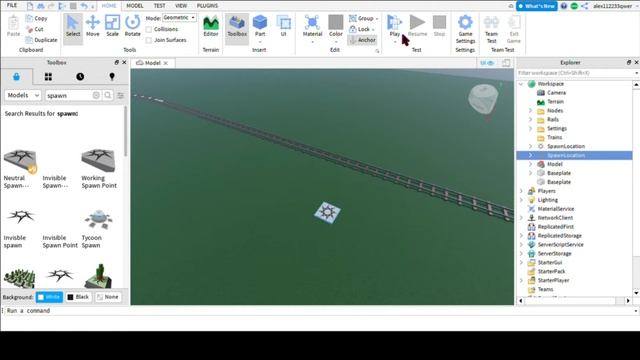This screenshot has width=640, height=360.
Task: Select ServerScriptService in Explorer
Action: 560,244
